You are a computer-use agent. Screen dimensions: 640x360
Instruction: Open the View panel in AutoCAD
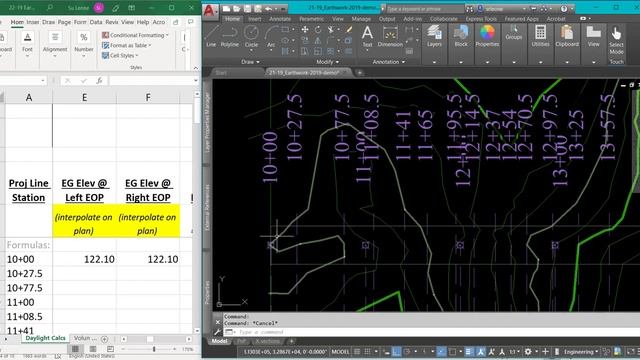(593, 36)
